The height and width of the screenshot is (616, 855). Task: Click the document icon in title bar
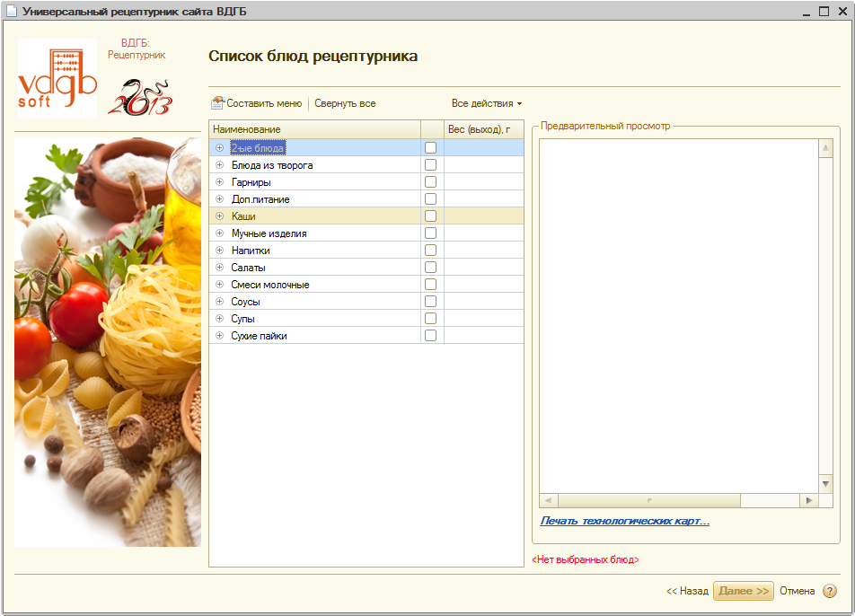tap(11, 11)
